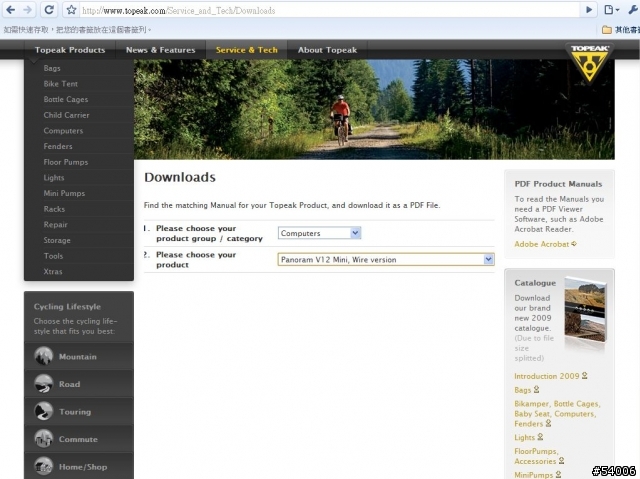Open the About Topeak menu
640x479 pixels.
(327, 50)
